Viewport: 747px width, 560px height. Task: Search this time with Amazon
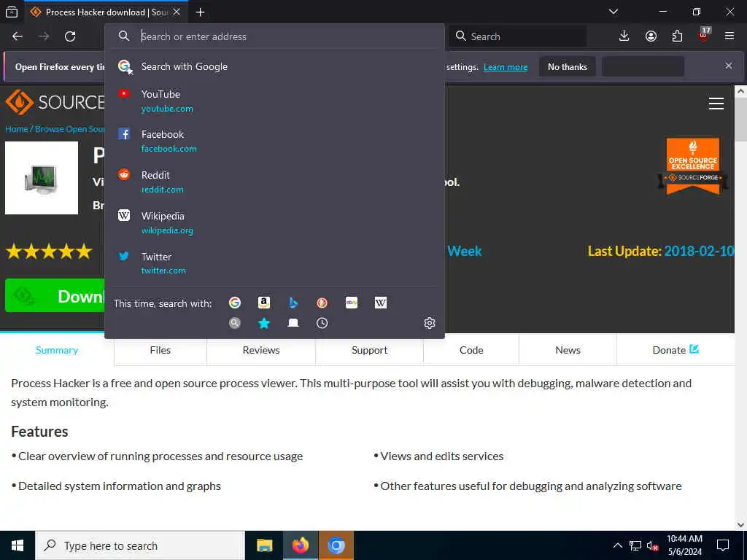(264, 303)
